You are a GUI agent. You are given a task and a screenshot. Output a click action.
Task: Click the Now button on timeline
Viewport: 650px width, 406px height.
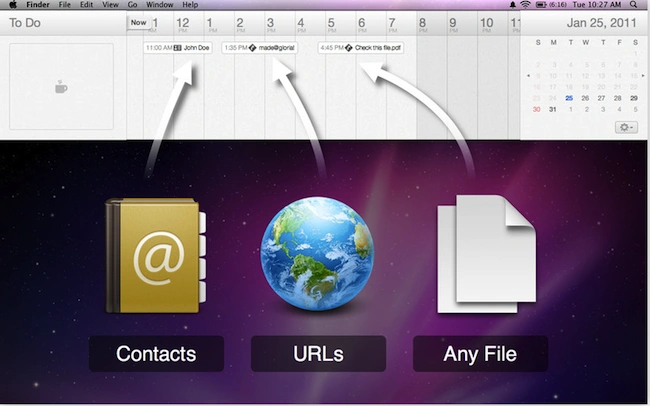pos(138,22)
